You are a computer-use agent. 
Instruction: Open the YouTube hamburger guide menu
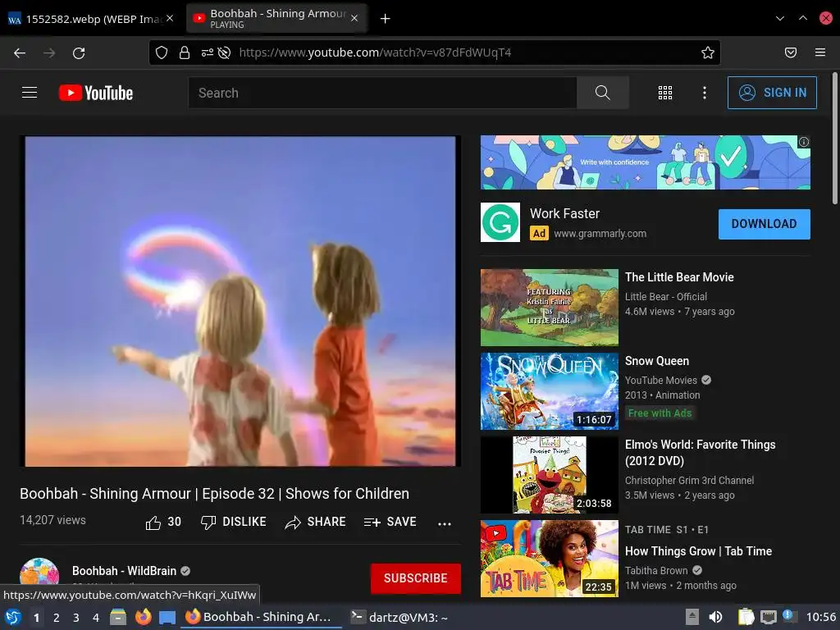pos(30,93)
